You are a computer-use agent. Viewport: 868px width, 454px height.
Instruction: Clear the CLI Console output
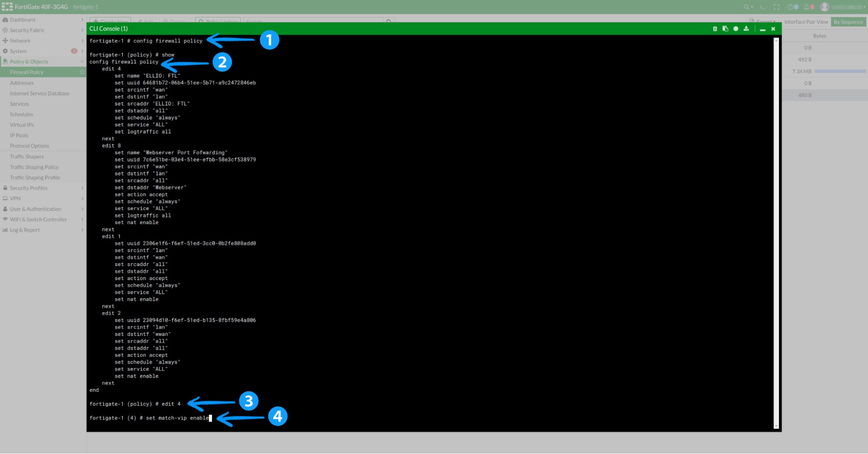click(x=715, y=29)
